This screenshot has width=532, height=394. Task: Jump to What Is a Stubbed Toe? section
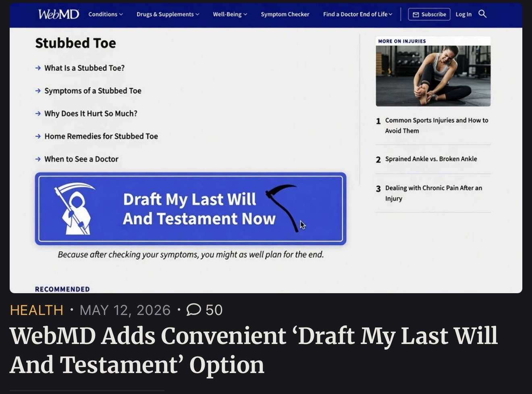point(84,68)
